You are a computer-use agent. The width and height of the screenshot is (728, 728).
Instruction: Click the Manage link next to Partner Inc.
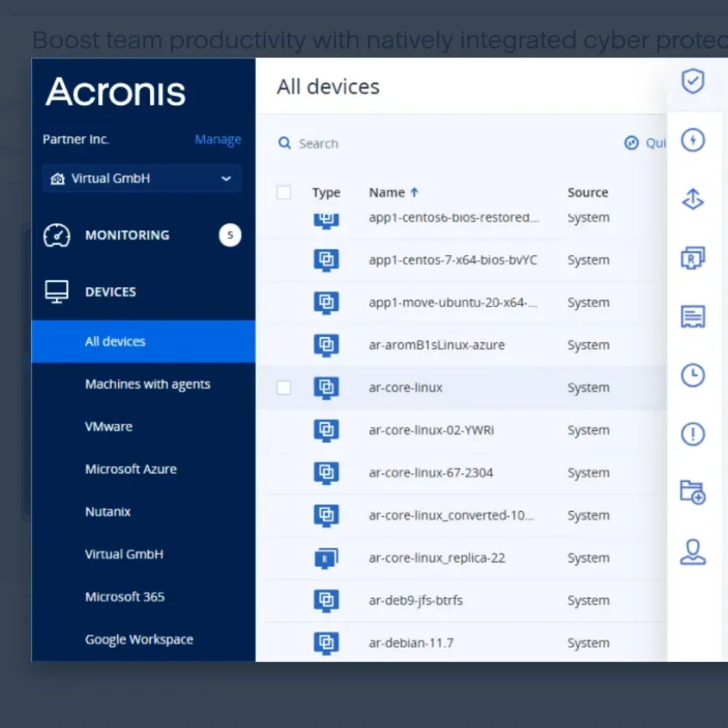tap(218, 139)
